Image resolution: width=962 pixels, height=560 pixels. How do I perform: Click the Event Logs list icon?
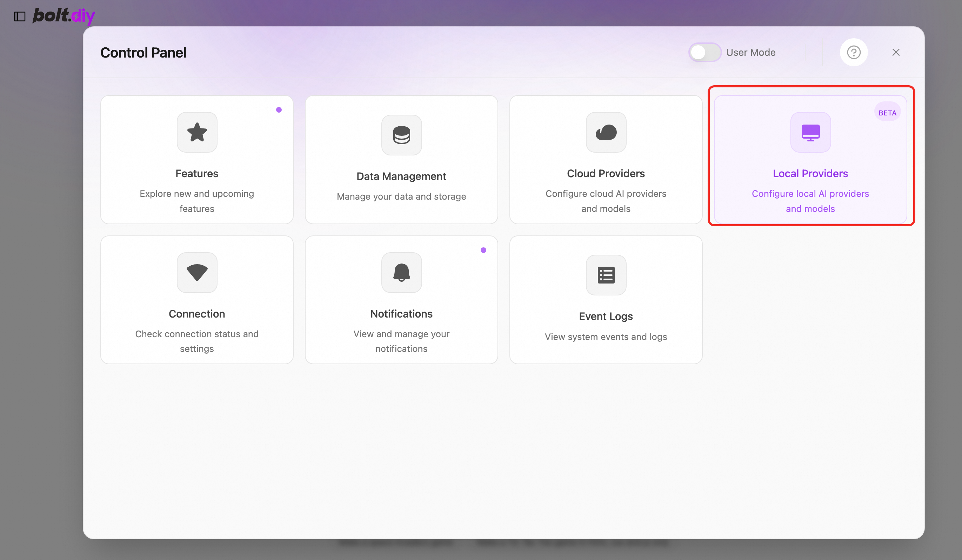606,275
